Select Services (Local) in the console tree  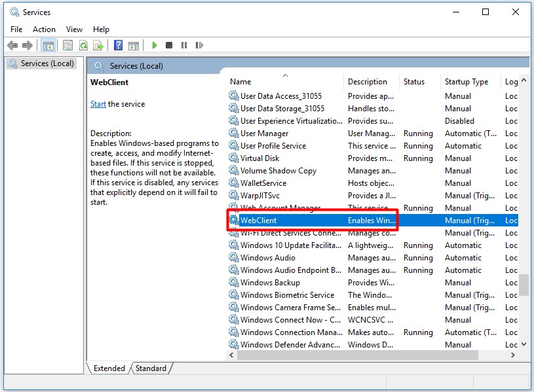(x=41, y=63)
